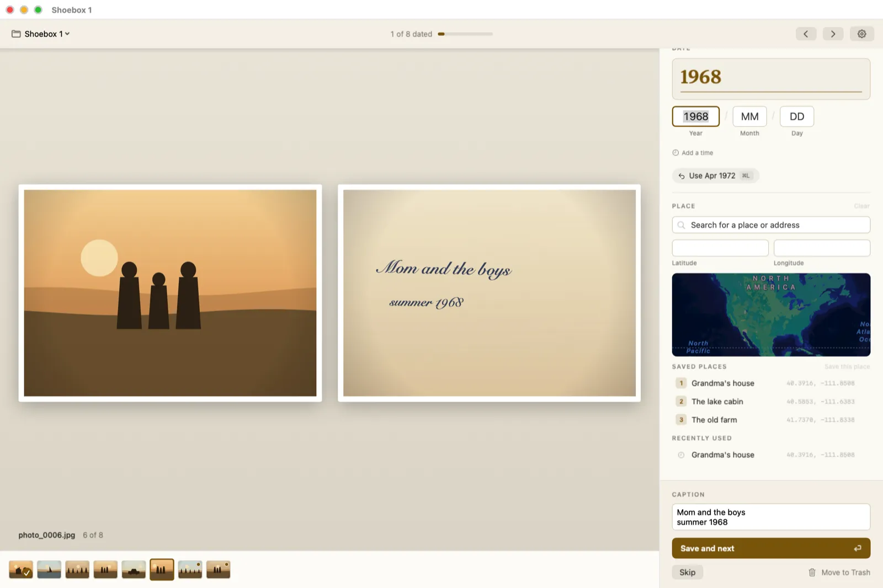Open the Shoebox 1 folder dropdown
Screen dimensions: 883x588
click(41, 34)
